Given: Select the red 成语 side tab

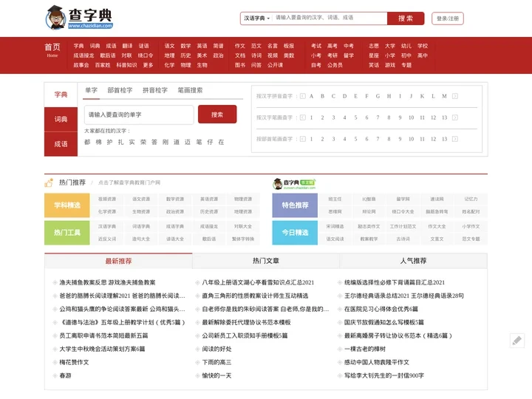Looking at the screenshot, I should pos(61,144).
